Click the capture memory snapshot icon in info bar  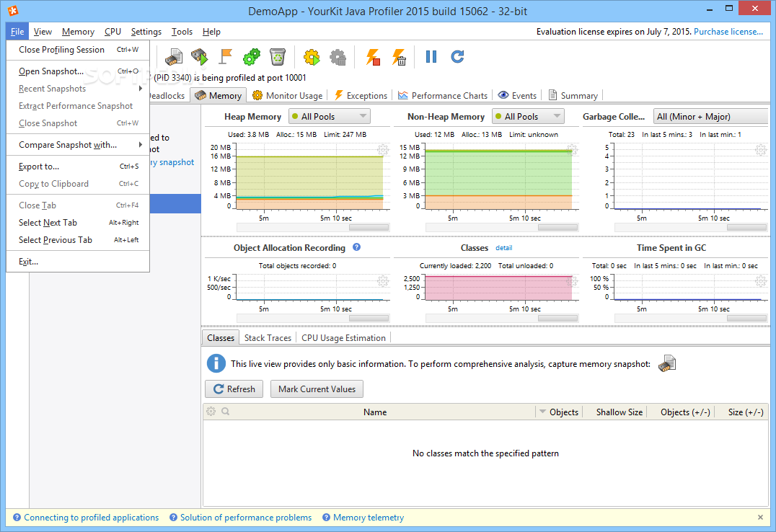(x=667, y=364)
